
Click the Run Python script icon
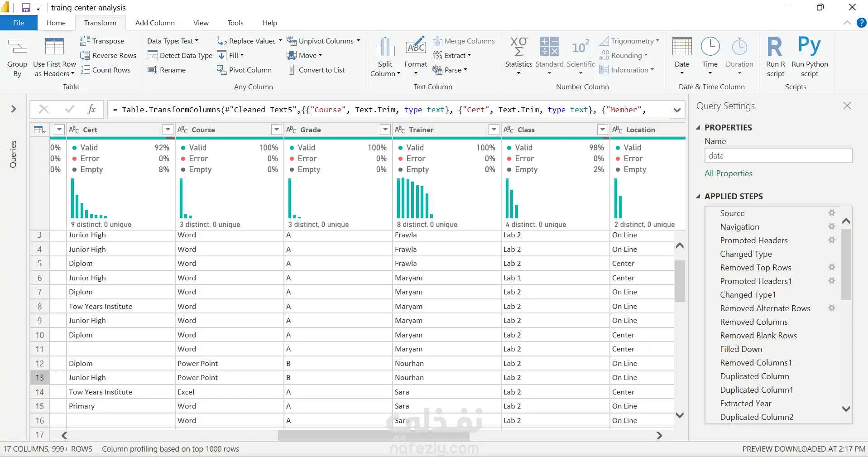click(x=810, y=46)
